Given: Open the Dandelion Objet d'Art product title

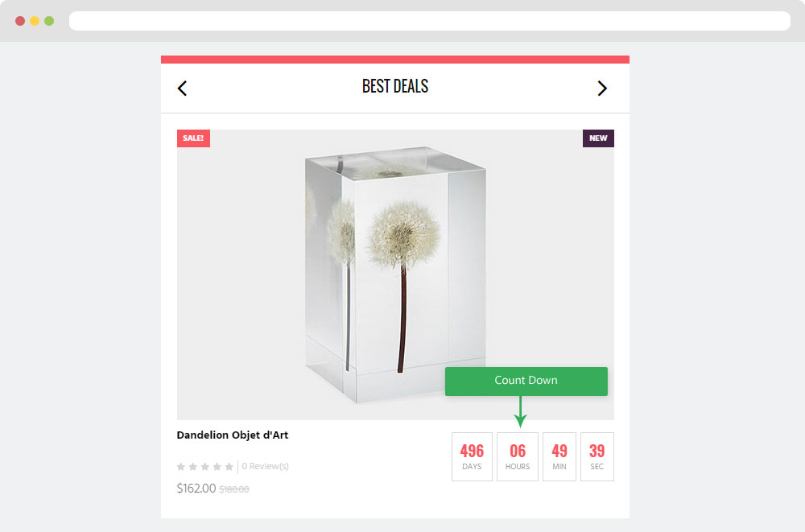Looking at the screenshot, I should (233, 435).
